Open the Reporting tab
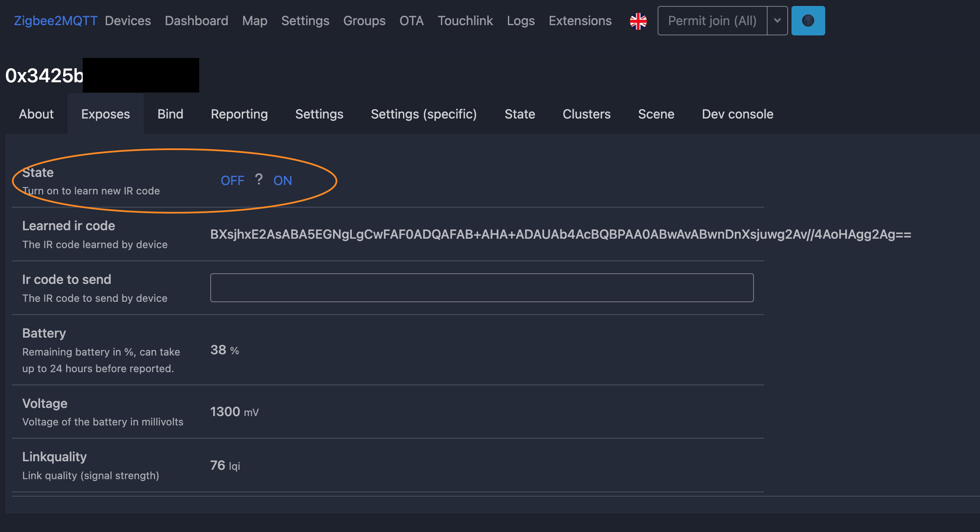Image resolution: width=980 pixels, height=532 pixels. 239,114
